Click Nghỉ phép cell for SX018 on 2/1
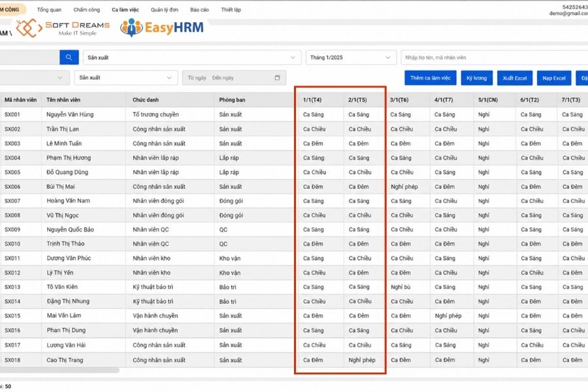Viewport: 588px width, 392px height. tap(362, 360)
